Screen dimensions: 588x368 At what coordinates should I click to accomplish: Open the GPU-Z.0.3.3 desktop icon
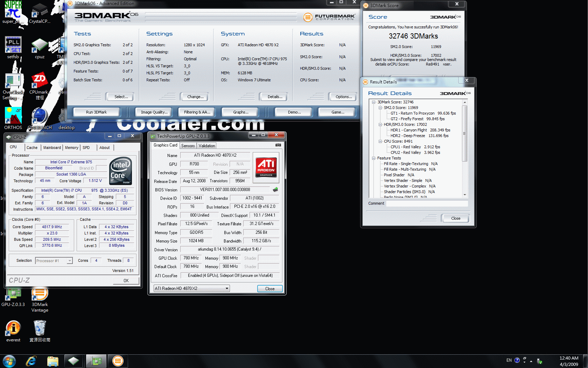click(x=13, y=297)
